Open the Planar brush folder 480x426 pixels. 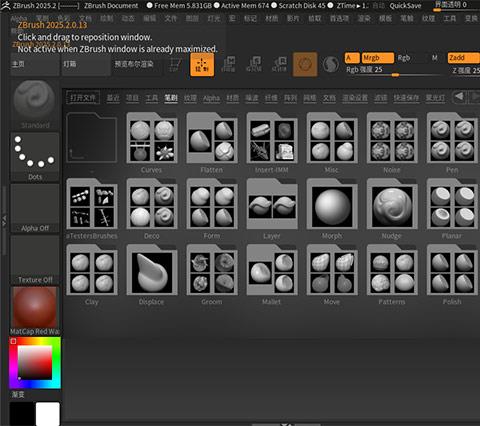(x=452, y=204)
